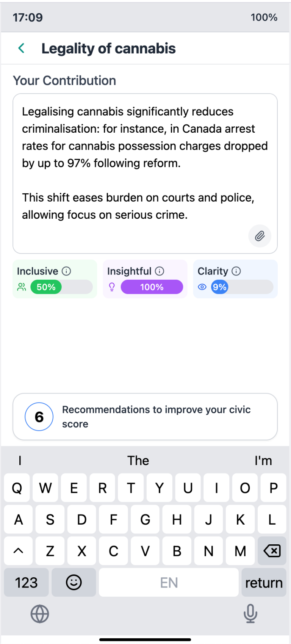Click the paperclip attachment icon
This screenshot has height=644, width=291.
[x=260, y=236]
